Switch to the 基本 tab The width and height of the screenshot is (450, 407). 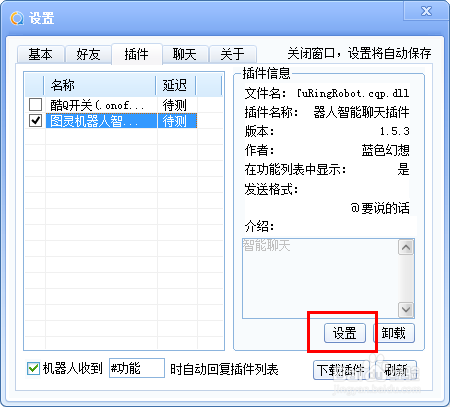click(40, 54)
